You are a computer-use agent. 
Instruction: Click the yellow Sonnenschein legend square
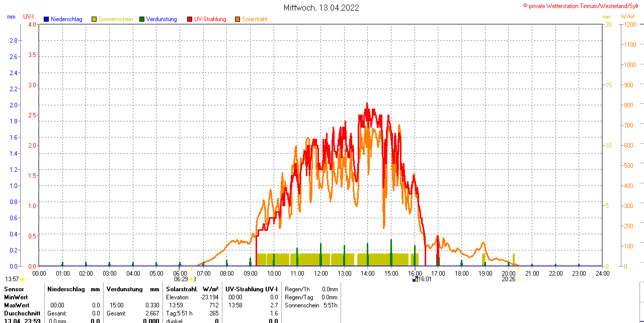[x=94, y=19]
